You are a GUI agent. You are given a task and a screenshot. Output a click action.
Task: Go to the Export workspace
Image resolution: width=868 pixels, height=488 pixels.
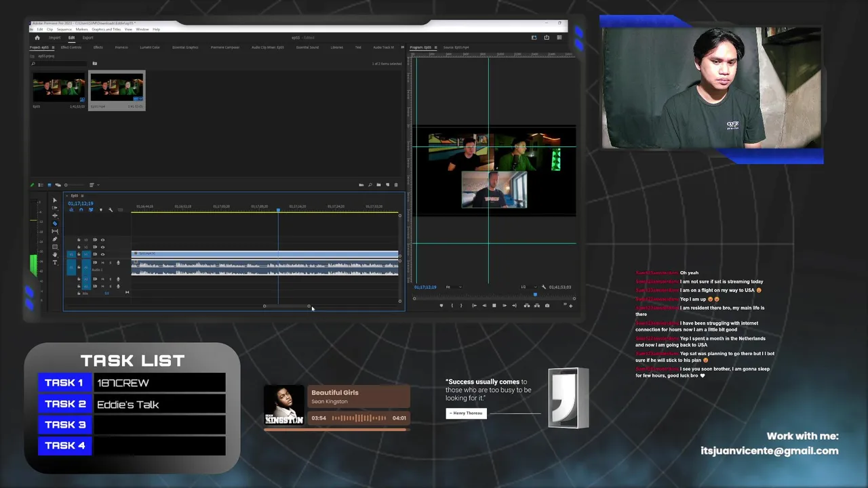88,38
